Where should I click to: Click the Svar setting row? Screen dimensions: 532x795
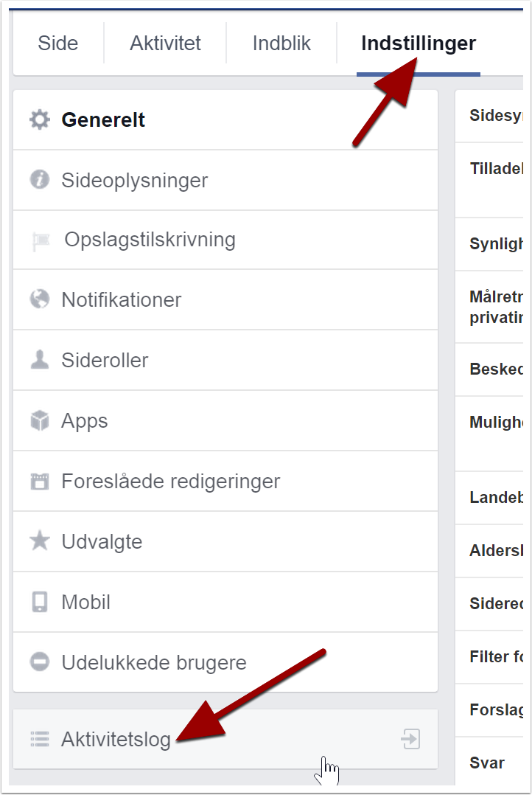click(x=489, y=763)
